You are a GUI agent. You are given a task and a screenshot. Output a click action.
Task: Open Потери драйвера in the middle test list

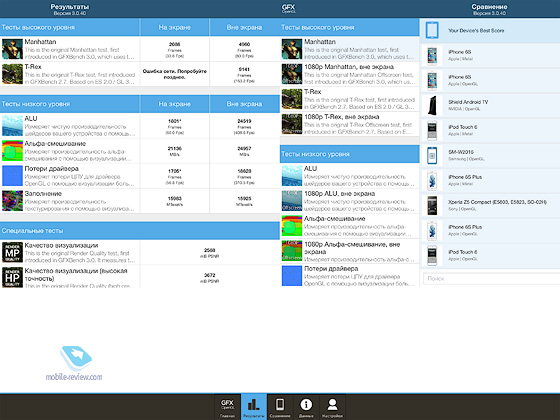tap(350, 276)
